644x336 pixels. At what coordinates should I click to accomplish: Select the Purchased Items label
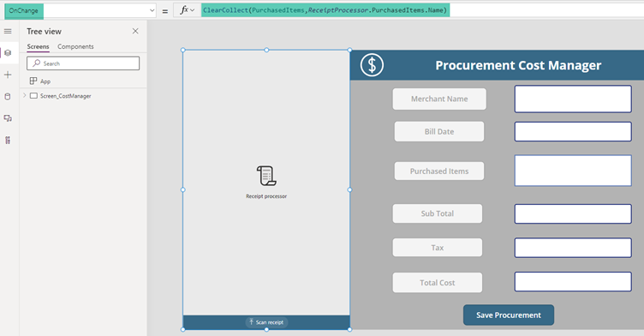tap(439, 171)
